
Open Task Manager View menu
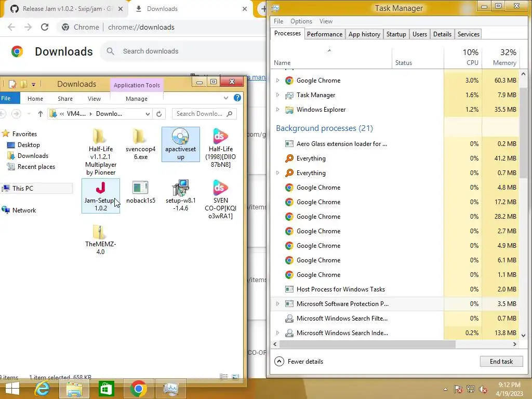326,21
